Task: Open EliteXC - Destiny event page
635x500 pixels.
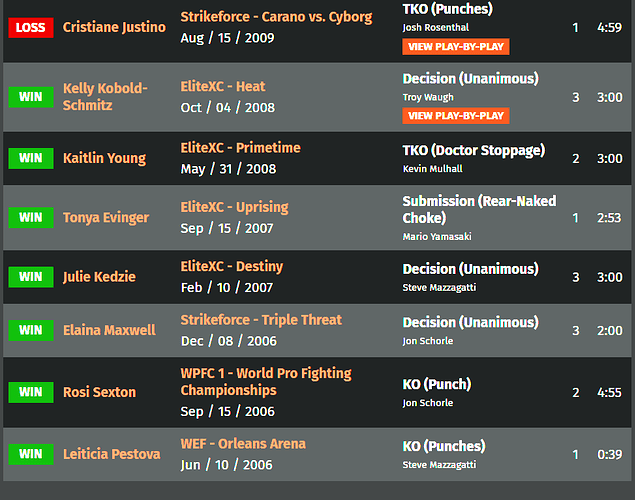Action: 232,266
